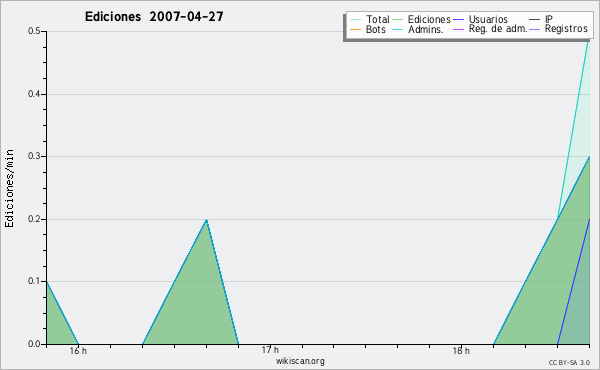Click the 16 h x-axis label
The height and width of the screenshot is (370, 600).
click(78, 351)
